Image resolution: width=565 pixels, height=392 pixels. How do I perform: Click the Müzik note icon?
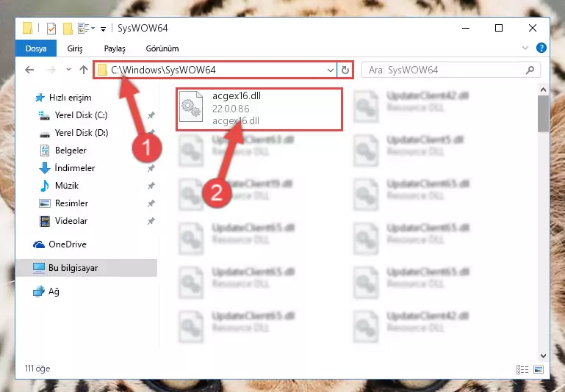(x=45, y=186)
